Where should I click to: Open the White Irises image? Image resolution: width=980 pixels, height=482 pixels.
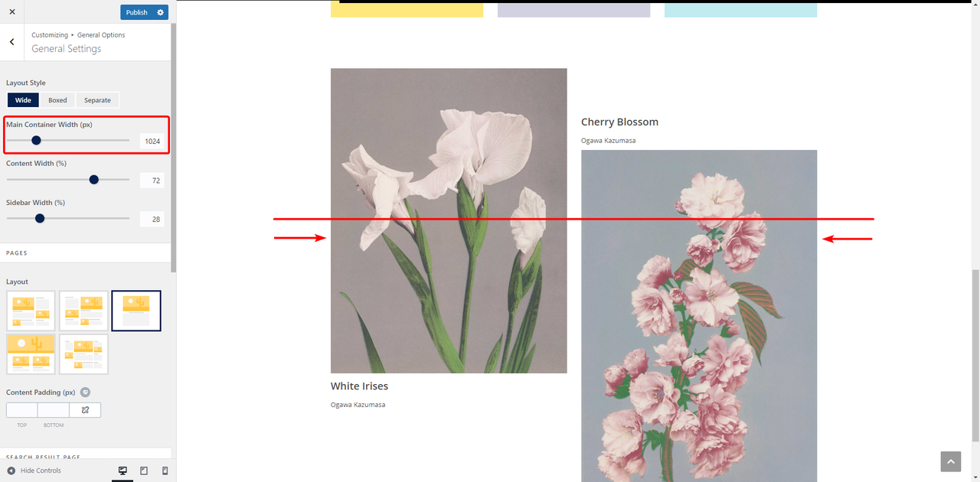(449, 220)
